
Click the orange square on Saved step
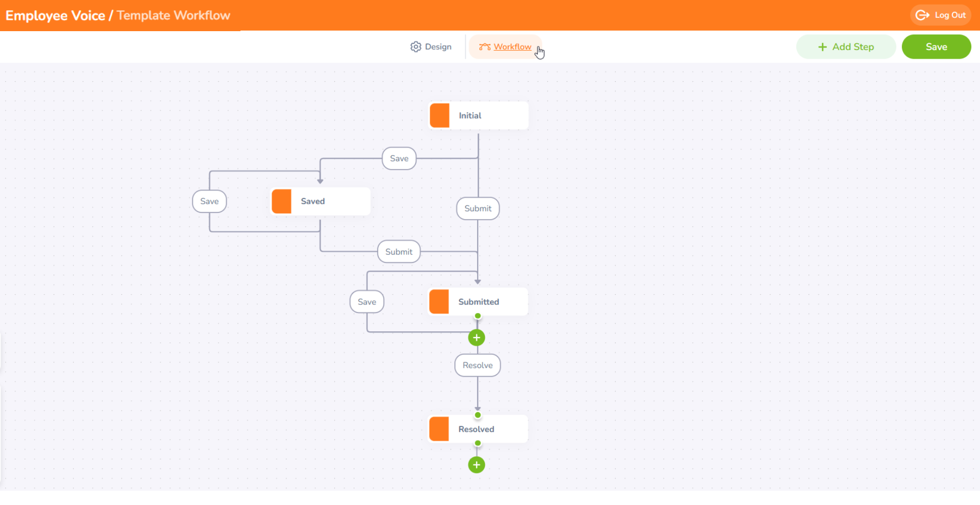click(281, 201)
